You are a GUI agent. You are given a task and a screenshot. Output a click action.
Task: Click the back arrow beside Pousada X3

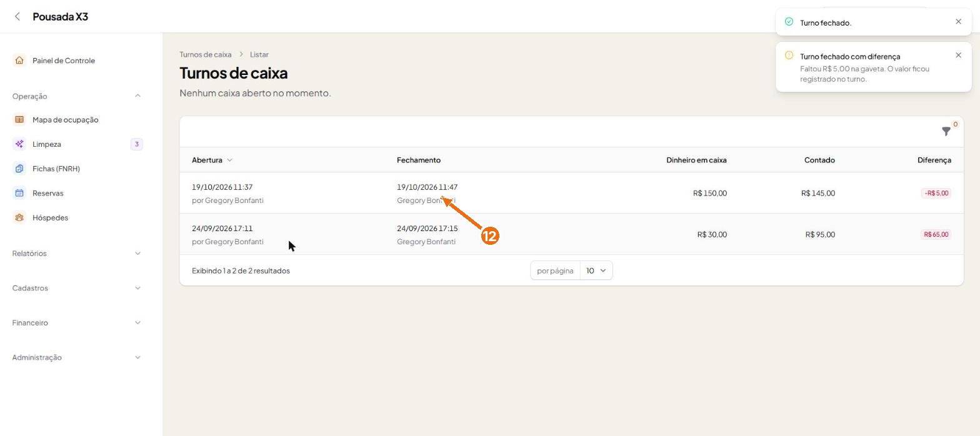coord(17,17)
